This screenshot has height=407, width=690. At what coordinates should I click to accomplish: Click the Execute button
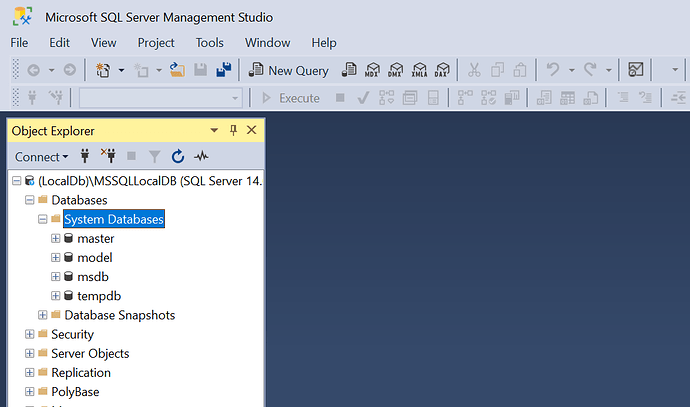(291, 98)
